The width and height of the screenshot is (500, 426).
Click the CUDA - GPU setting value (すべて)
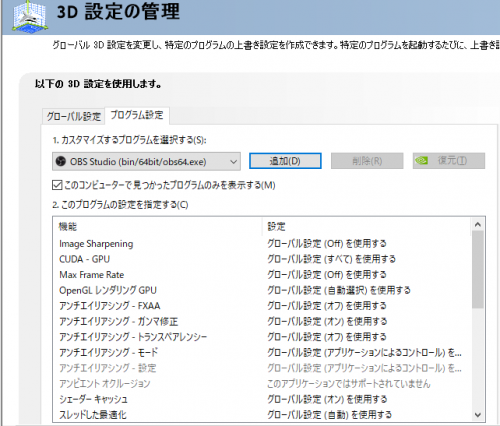(x=332, y=259)
